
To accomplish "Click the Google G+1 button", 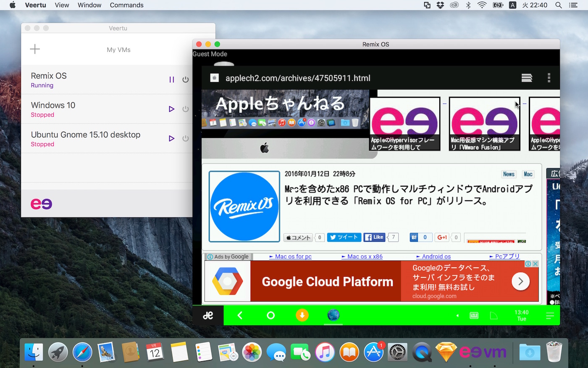I will [x=442, y=237].
